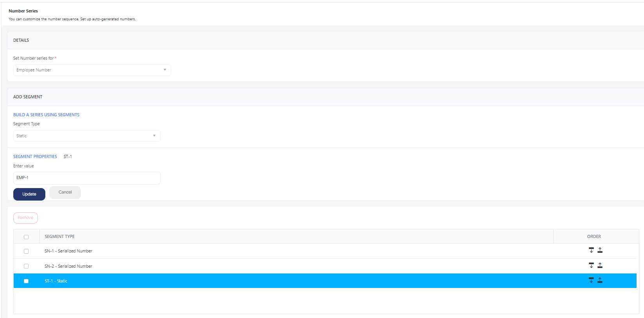Focus the Enter value field with EMP-1
The height and width of the screenshot is (318, 644).
[87, 178]
